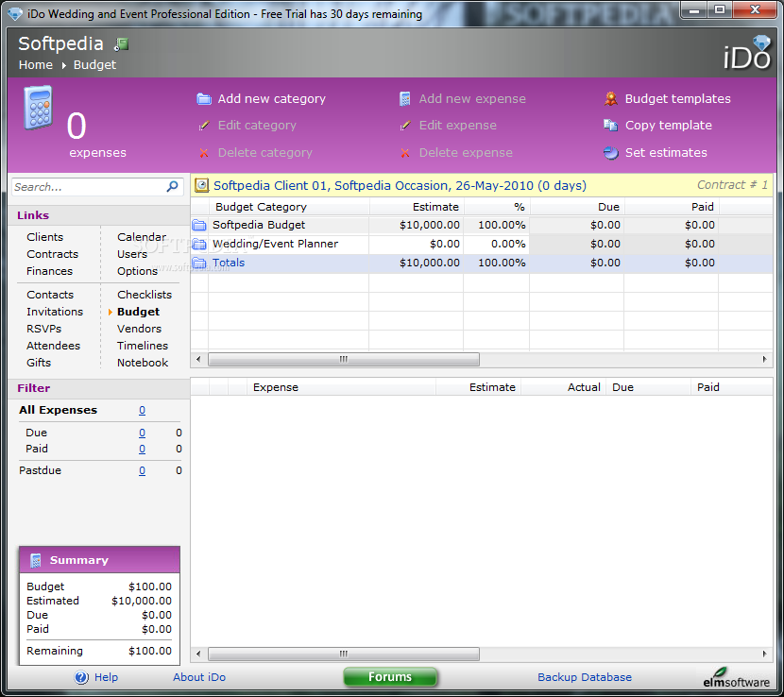Viewport: 784px width, 697px height.
Task: Click the category table right scroll arrow
Action: pyautogui.click(x=764, y=360)
